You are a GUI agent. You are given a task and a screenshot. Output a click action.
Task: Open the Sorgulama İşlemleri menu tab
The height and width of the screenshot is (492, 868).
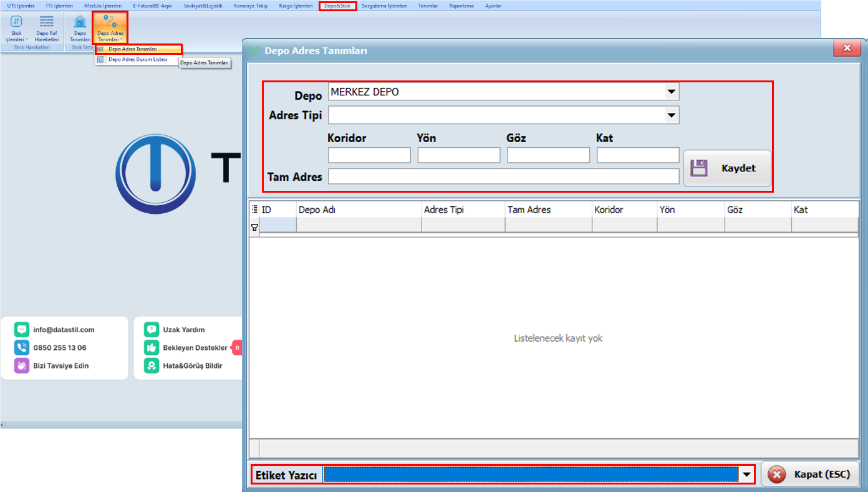pyautogui.click(x=384, y=6)
